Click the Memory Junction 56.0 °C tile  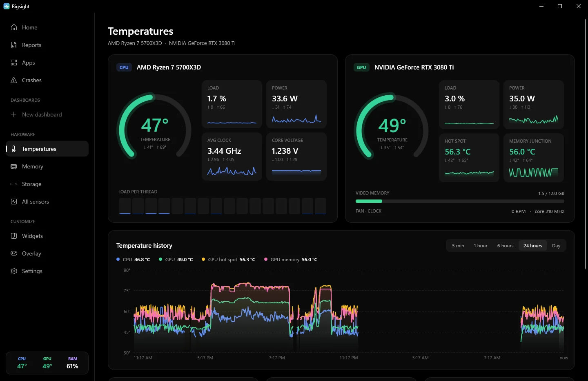tap(534, 158)
